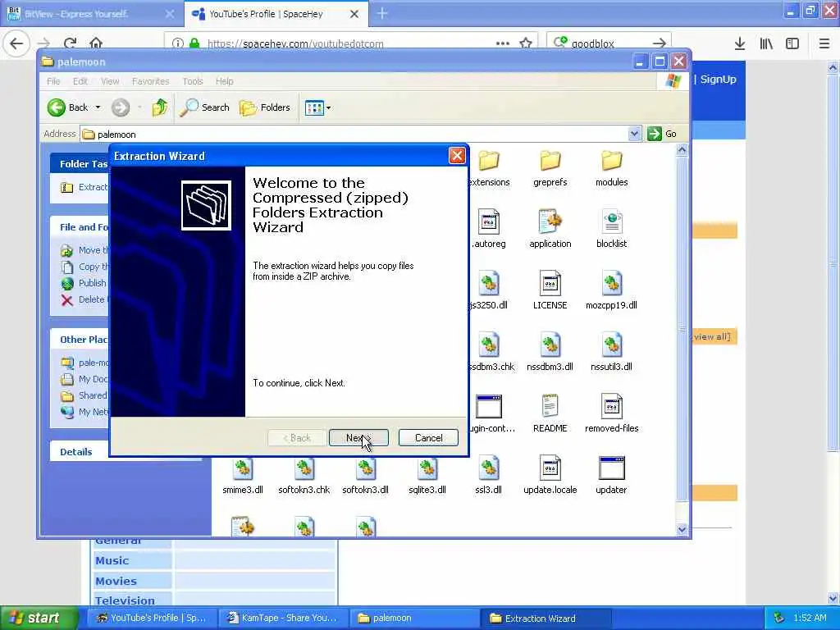The height and width of the screenshot is (630, 840).
Task: Open a new browser tab
Action: pyautogui.click(x=382, y=13)
